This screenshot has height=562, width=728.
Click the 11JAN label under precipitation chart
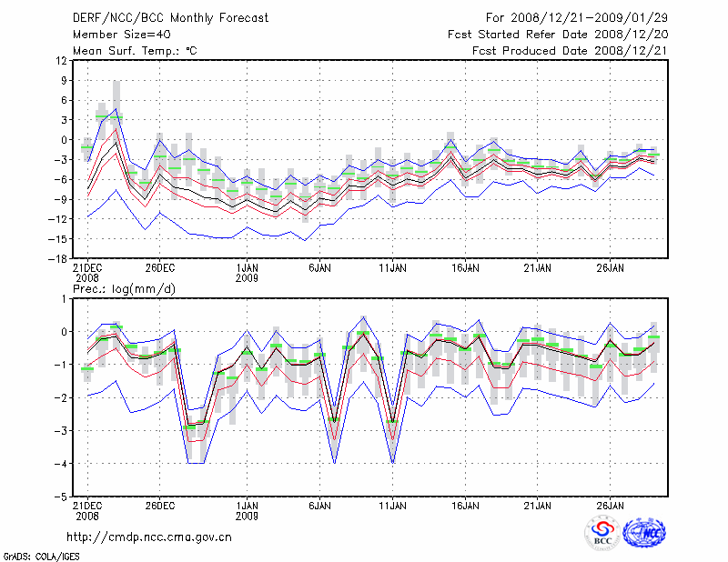pos(392,506)
